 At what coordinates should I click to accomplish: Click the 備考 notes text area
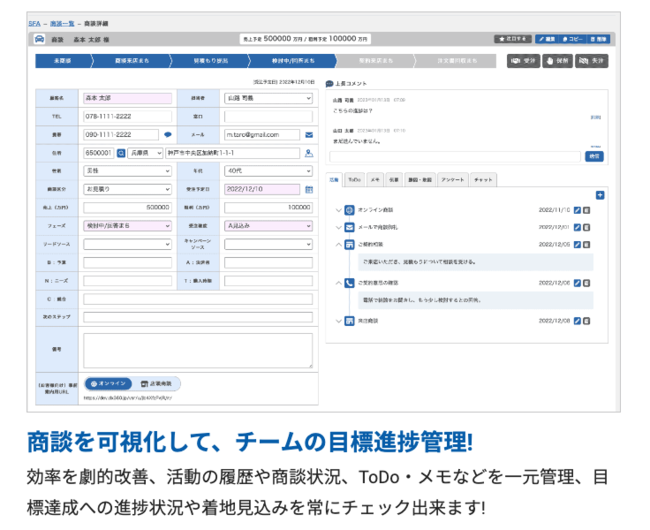pos(197,351)
